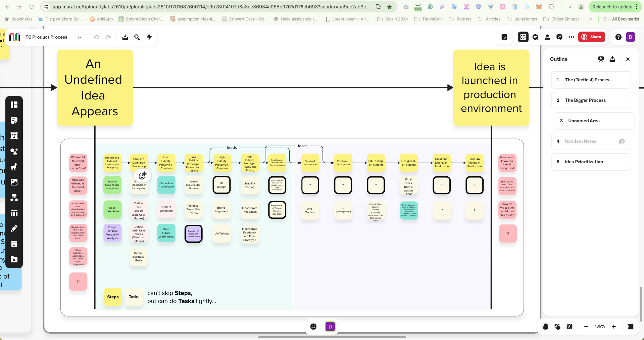Download the outline
Image resolution: width=644 pixels, height=340 pixels.
click(612, 59)
